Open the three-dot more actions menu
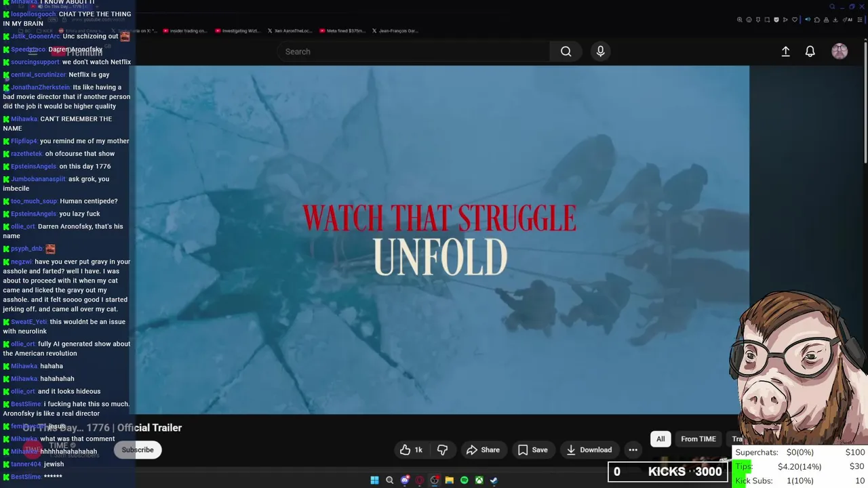 coord(633,450)
